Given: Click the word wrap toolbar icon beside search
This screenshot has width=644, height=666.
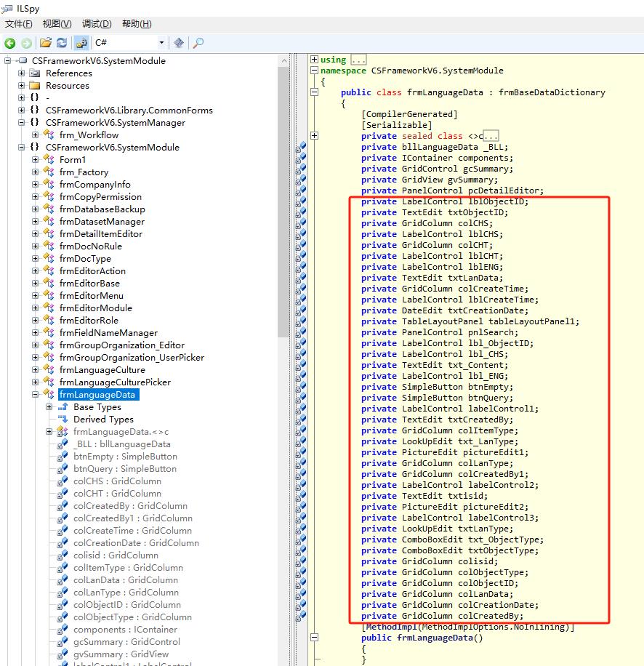Looking at the screenshot, I should (177, 43).
